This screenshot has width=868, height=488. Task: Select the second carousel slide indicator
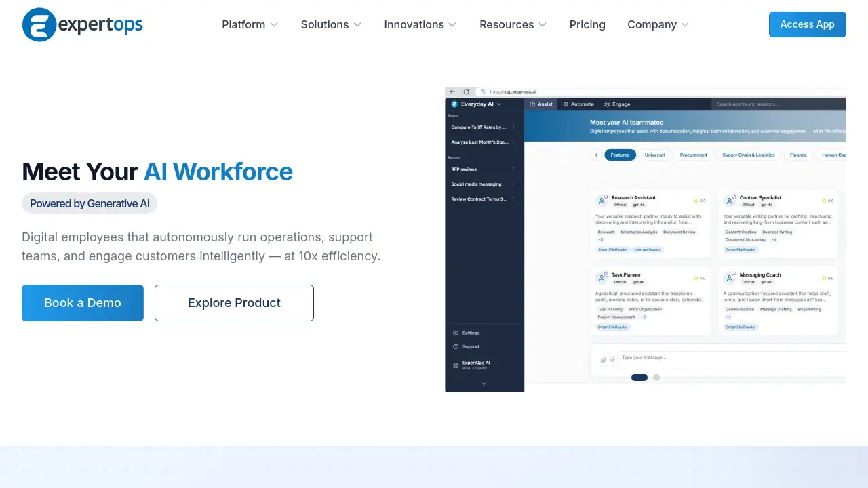pos(656,378)
